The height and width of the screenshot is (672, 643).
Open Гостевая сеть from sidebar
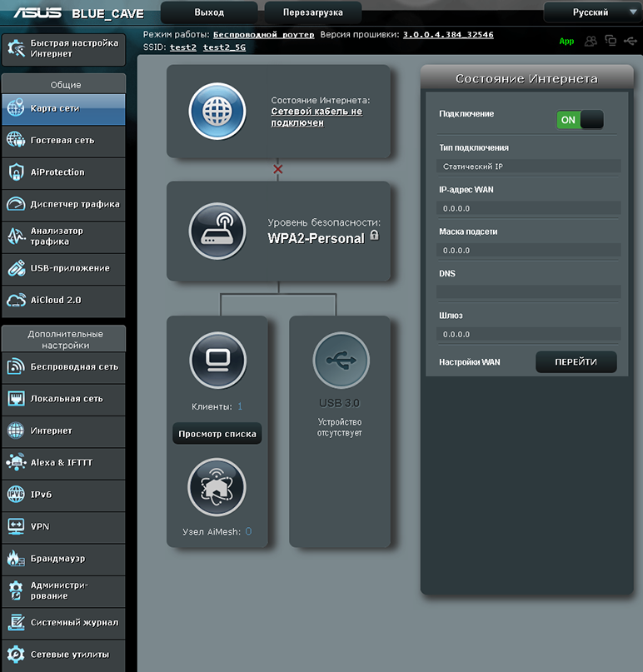(64, 141)
